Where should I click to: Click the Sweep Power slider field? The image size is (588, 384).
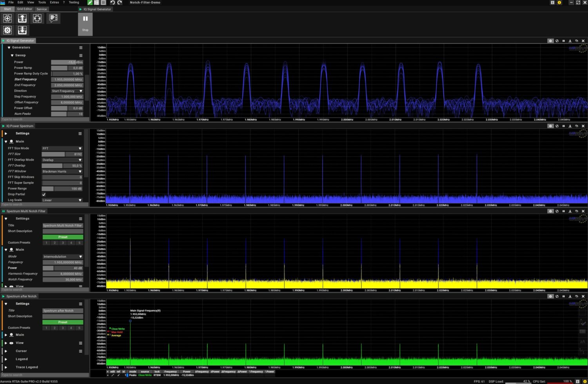pos(67,62)
